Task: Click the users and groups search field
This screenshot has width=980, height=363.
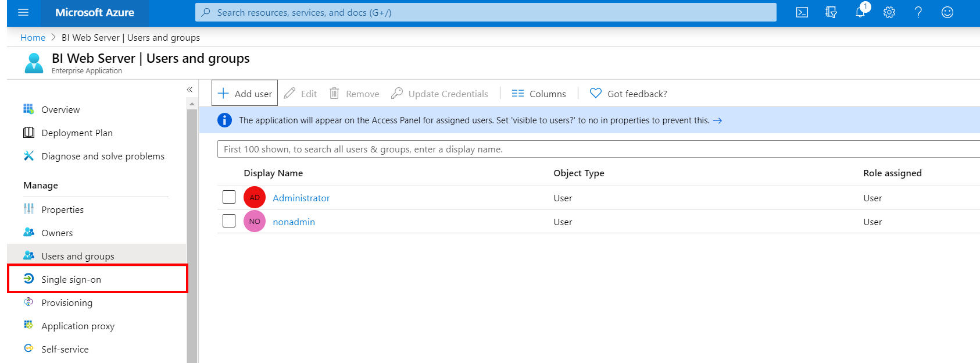Action: pyautogui.click(x=593, y=149)
